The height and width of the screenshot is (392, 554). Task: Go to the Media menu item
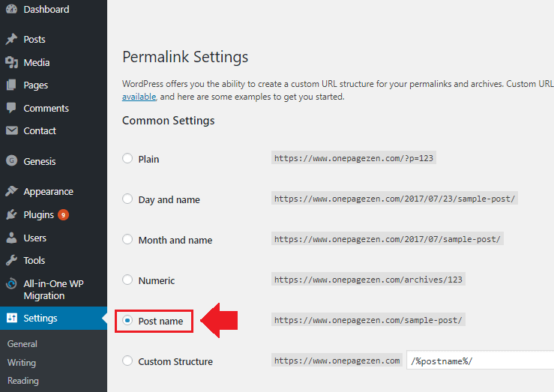pyautogui.click(x=37, y=62)
